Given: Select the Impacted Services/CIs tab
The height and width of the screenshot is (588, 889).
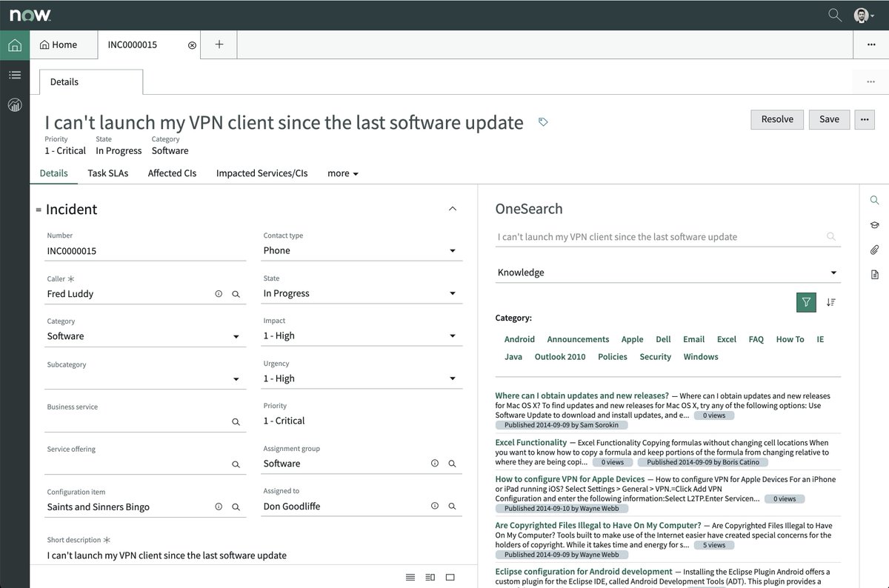Looking at the screenshot, I should click(x=262, y=173).
